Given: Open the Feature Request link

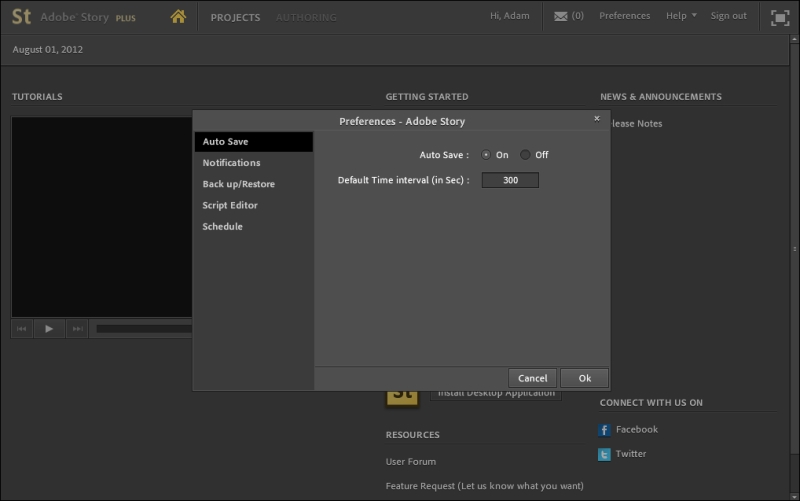Looking at the screenshot, I should (484, 486).
